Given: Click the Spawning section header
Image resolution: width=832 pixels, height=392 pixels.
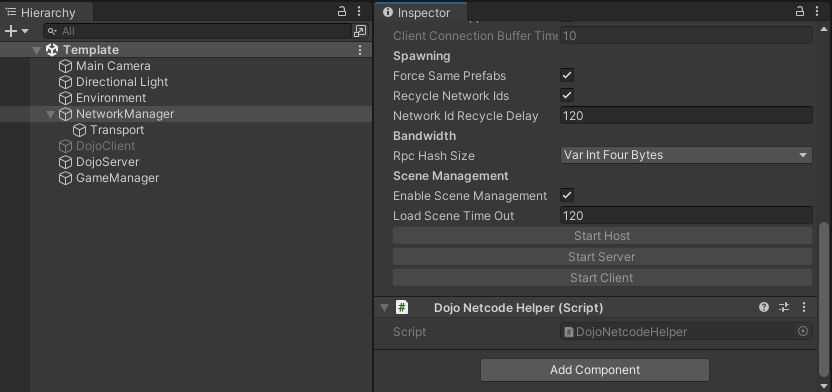Looking at the screenshot, I should point(421,56).
